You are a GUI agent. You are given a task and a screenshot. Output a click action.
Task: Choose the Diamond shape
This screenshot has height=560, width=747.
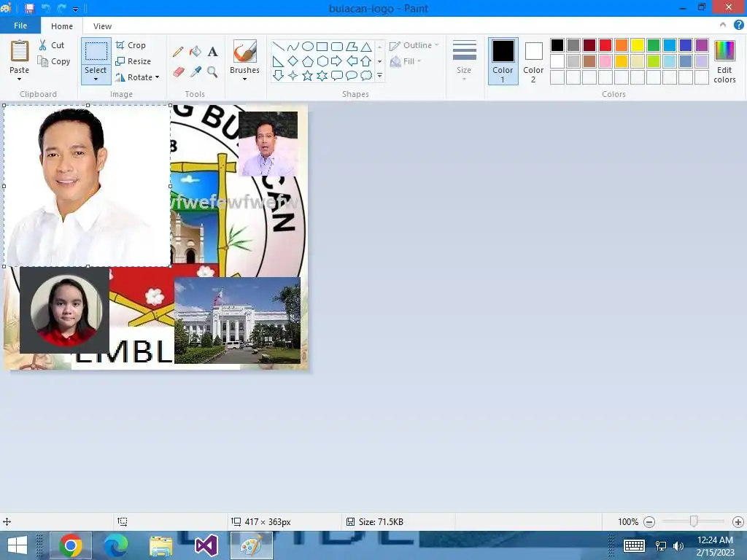pyautogui.click(x=293, y=61)
